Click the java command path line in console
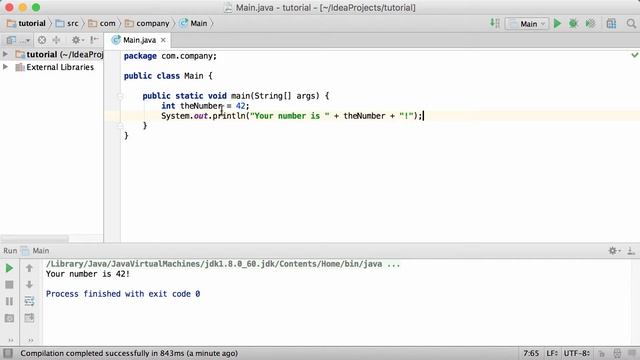The image size is (640, 360). point(223,264)
